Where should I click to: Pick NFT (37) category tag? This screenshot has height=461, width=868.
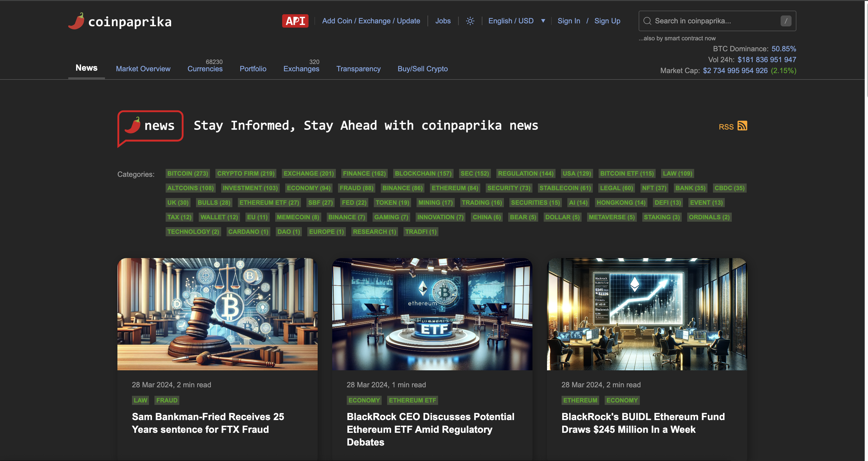654,188
